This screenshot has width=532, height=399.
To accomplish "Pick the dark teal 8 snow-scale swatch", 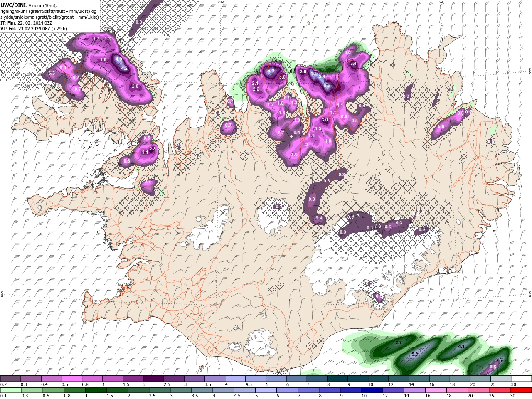I will point(337,378).
